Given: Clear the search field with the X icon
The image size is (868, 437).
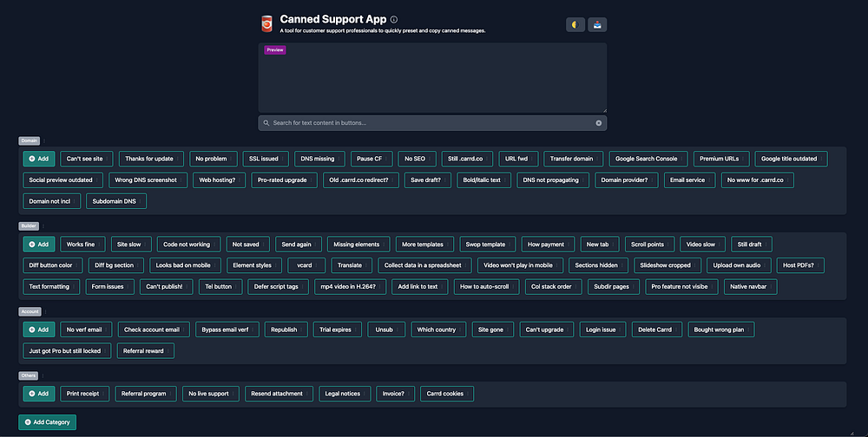Looking at the screenshot, I should [x=598, y=123].
